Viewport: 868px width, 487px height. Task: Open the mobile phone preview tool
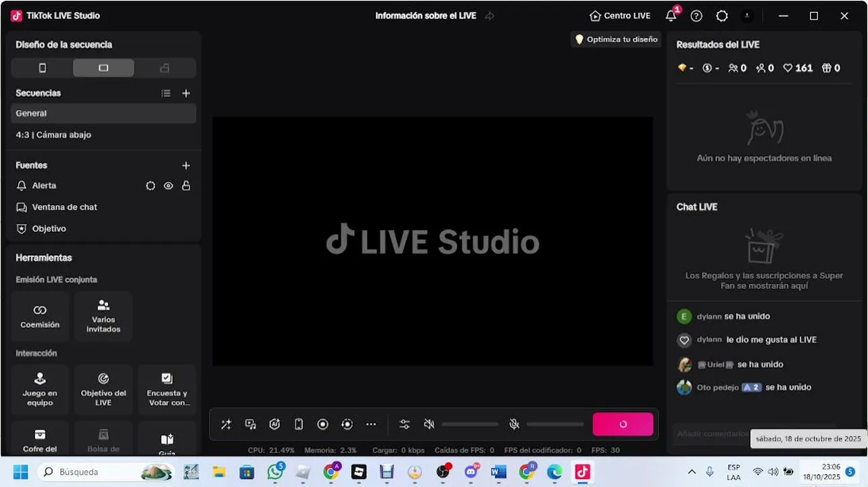[x=299, y=424]
